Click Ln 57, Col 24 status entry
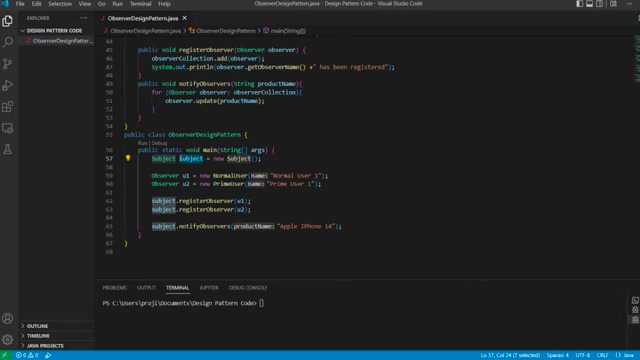 click(510, 355)
